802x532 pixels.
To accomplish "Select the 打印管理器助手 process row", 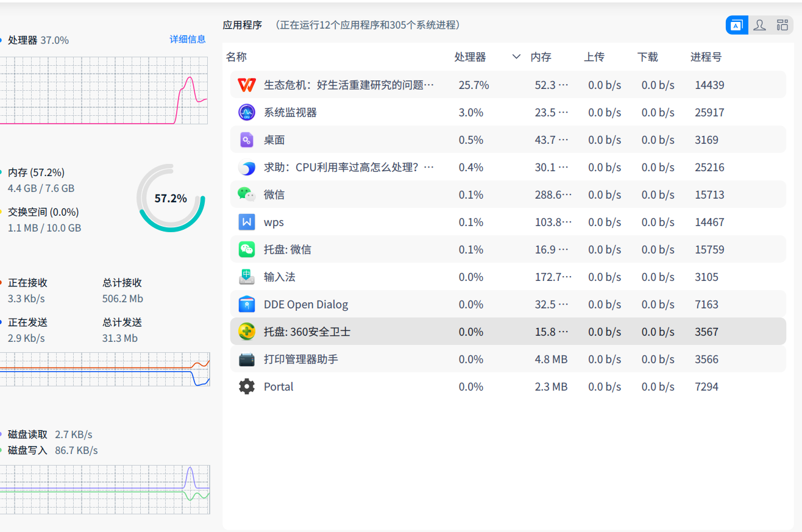I will (427, 359).
